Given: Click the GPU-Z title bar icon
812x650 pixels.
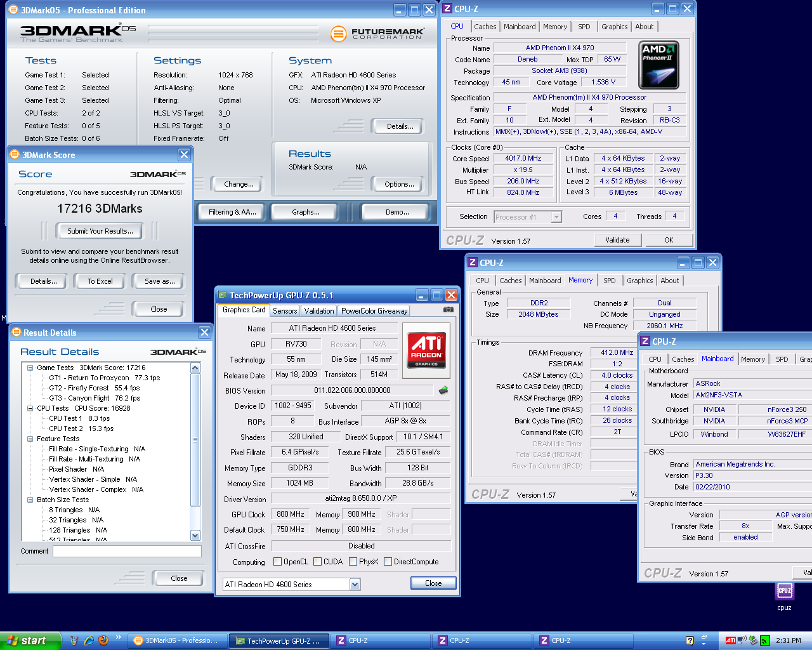Looking at the screenshot, I should pyautogui.click(x=222, y=295).
